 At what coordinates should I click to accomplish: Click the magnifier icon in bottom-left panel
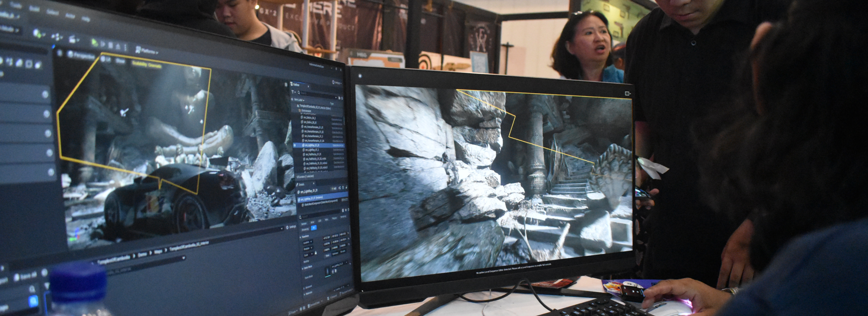32,289
